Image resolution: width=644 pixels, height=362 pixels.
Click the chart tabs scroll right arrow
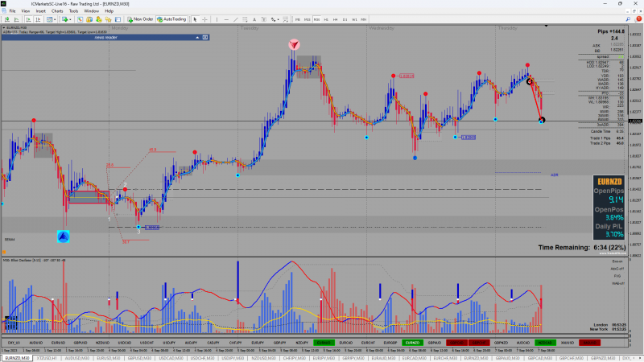point(640,358)
